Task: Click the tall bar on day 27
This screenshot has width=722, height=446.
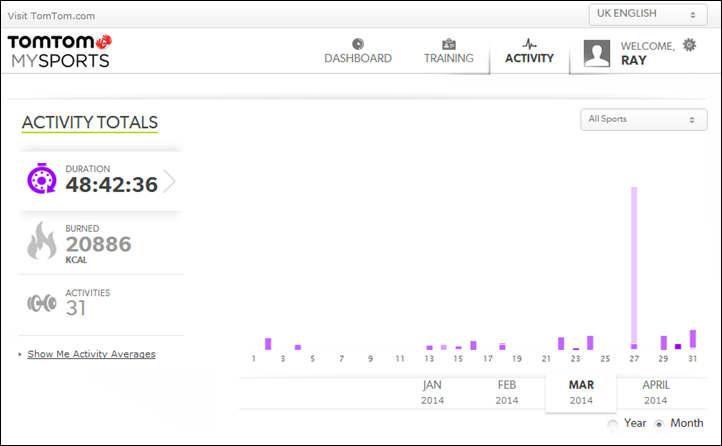Action: pos(634,268)
